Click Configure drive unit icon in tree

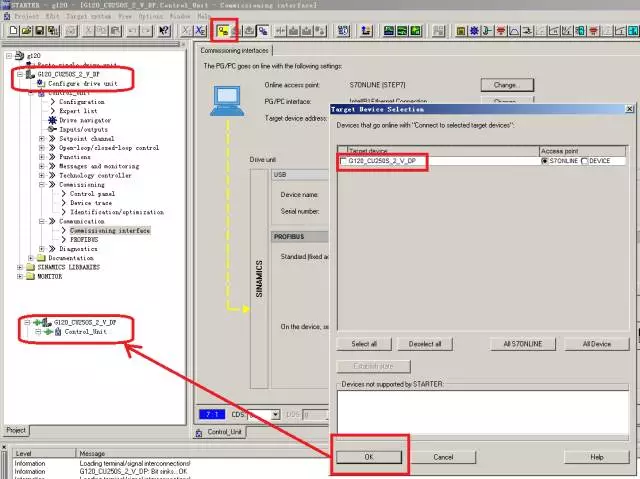pyautogui.click(x=41, y=83)
